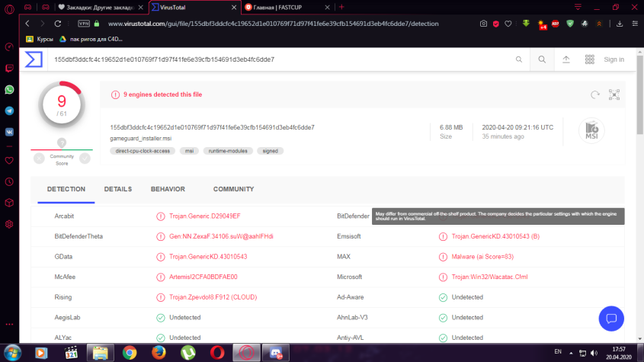The width and height of the screenshot is (644, 362).
Task: Click the McAfee engine name
Action: 65,277
